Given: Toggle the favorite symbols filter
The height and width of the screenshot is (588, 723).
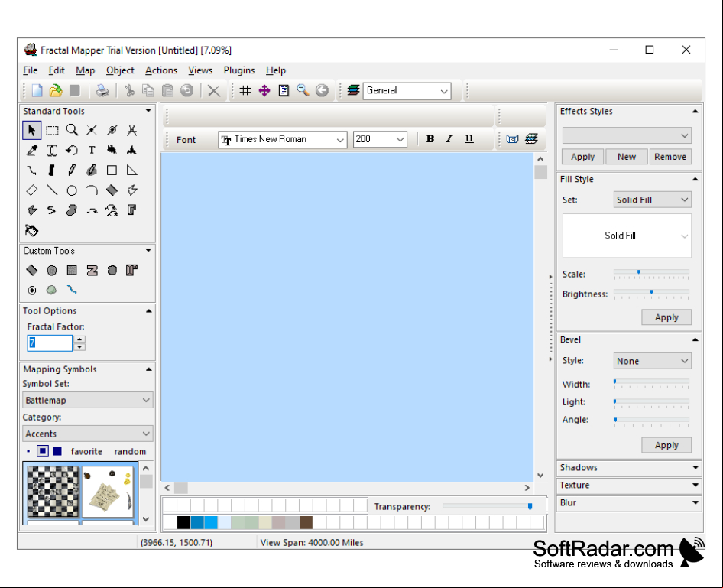Looking at the screenshot, I should [86, 451].
